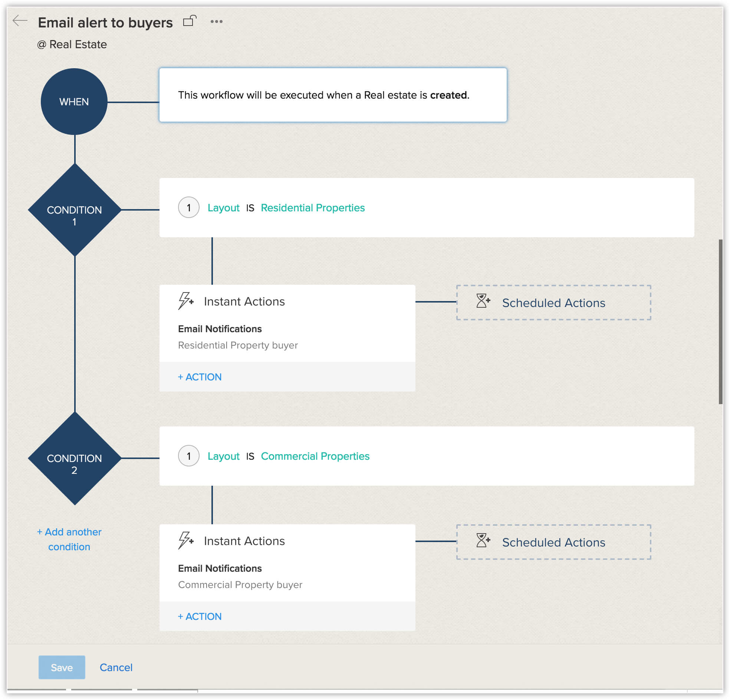
Task: Add action under Residential Property buyer
Action: click(200, 377)
